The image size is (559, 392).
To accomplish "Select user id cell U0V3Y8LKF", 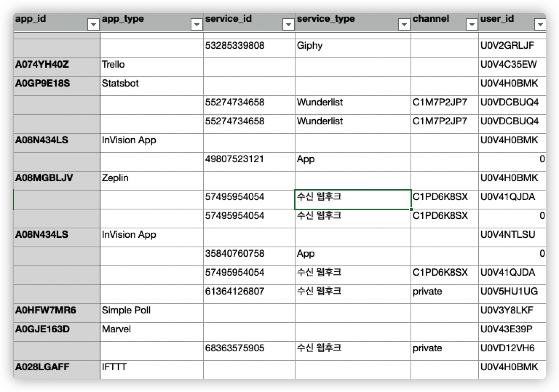I will click(512, 313).
